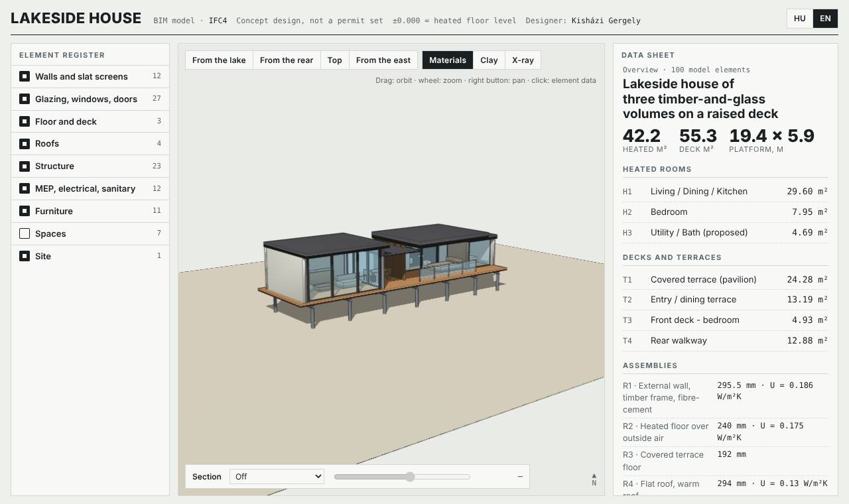Enable the Spaces checkbox

pos(25,233)
